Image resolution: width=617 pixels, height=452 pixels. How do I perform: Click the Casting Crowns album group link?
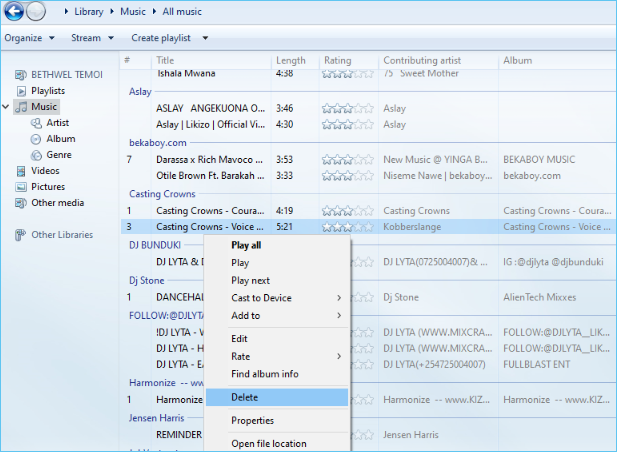click(x=162, y=194)
